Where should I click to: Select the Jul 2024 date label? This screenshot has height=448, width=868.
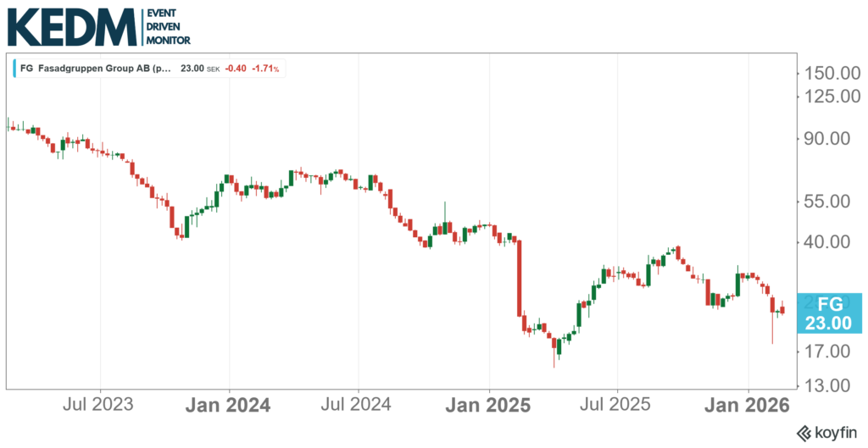pos(357,405)
